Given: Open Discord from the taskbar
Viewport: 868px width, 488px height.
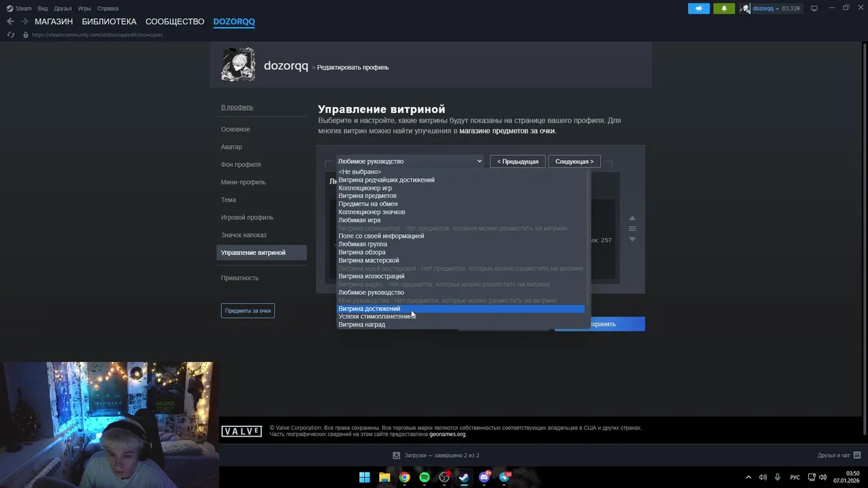Looking at the screenshot, I should tap(484, 477).
